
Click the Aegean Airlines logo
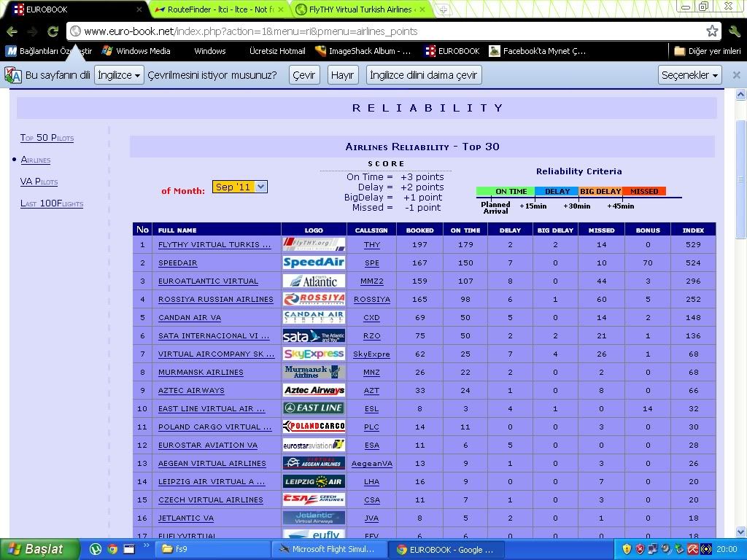point(314,463)
